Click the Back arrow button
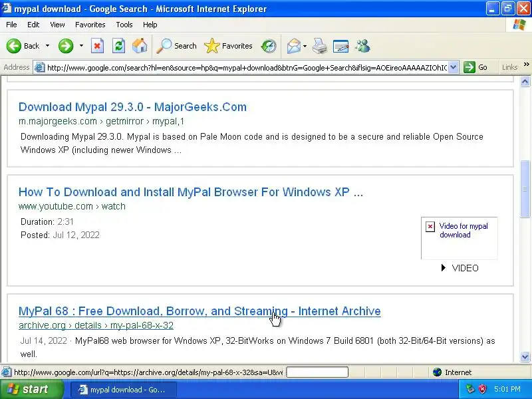This screenshot has width=532, height=399. tap(23, 46)
